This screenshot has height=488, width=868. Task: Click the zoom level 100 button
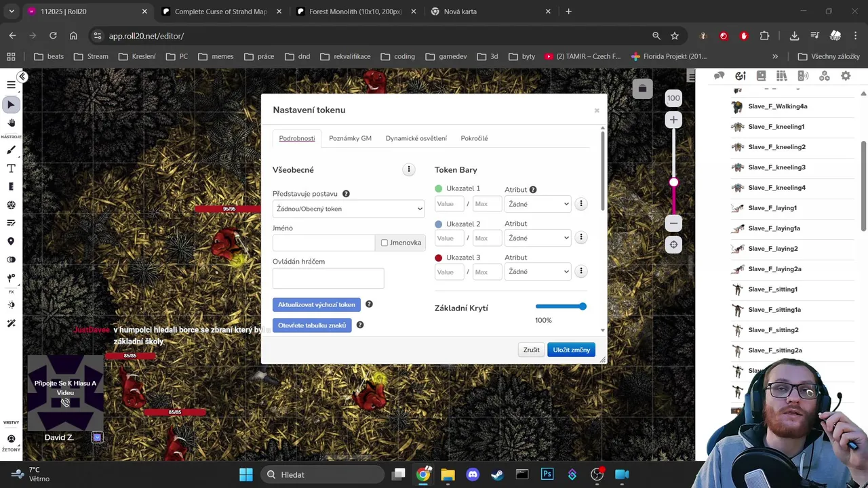click(x=673, y=98)
